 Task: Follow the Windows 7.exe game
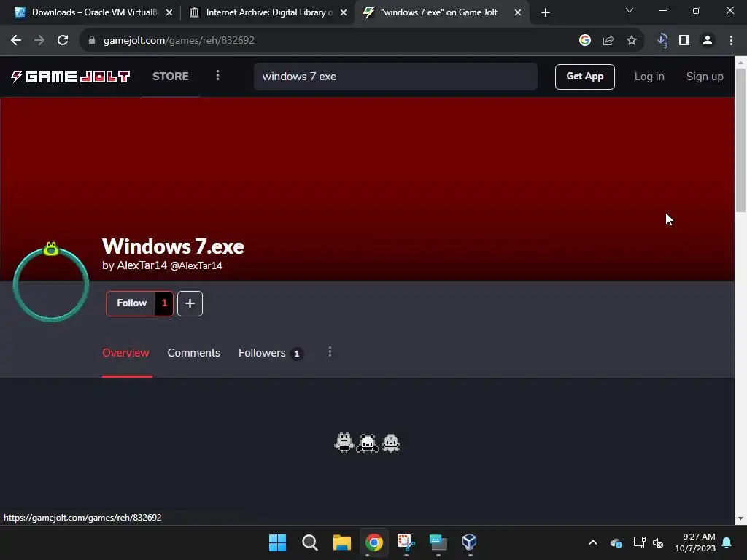click(131, 303)
